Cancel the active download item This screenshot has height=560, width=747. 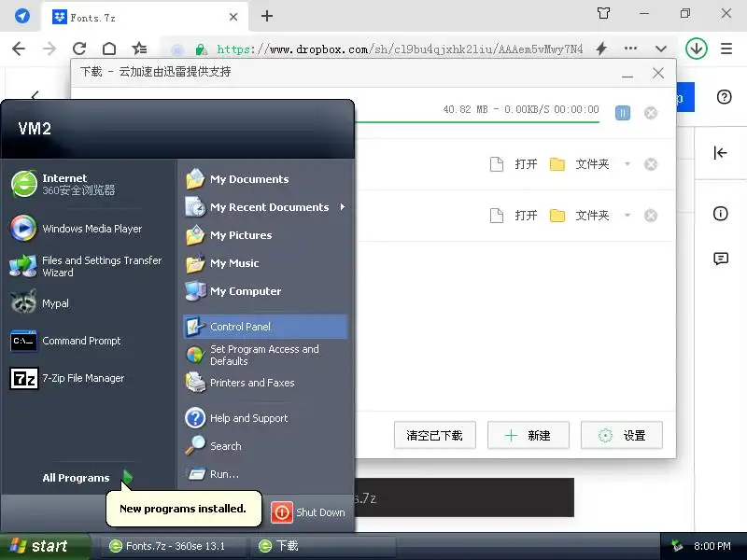[x=651, y=113]
